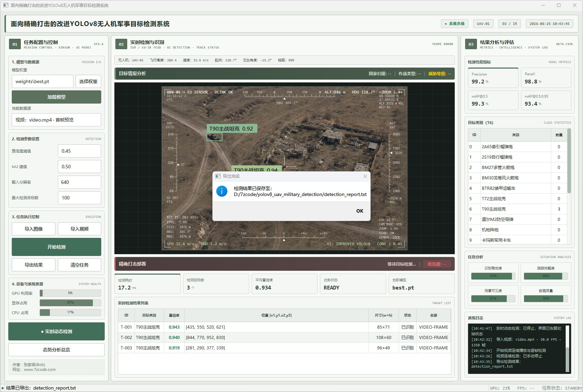Click the GPU 利用率 progress bar
The width and height of the screenshot is (583, 392).
click(x=70, y=293)
